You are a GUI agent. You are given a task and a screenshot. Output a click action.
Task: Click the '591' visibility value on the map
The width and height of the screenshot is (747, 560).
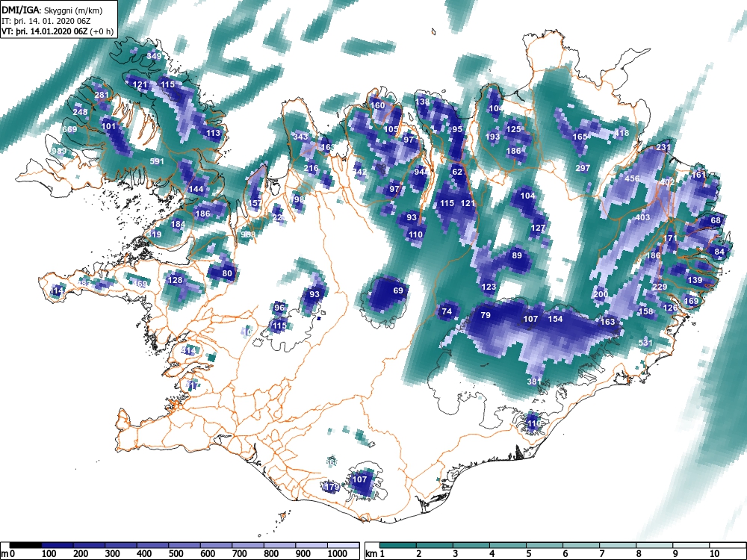click(x=157, y=161)
